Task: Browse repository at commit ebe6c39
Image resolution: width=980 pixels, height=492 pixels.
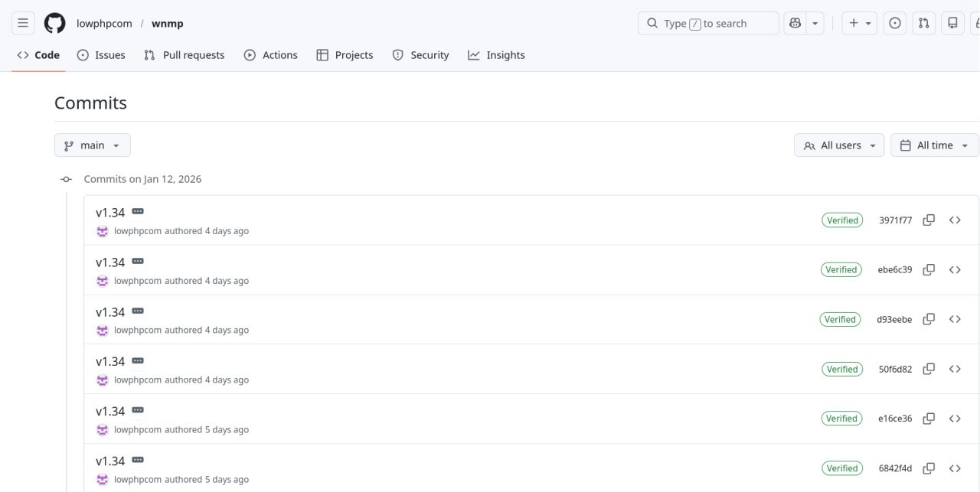Action: click(955, 269)
